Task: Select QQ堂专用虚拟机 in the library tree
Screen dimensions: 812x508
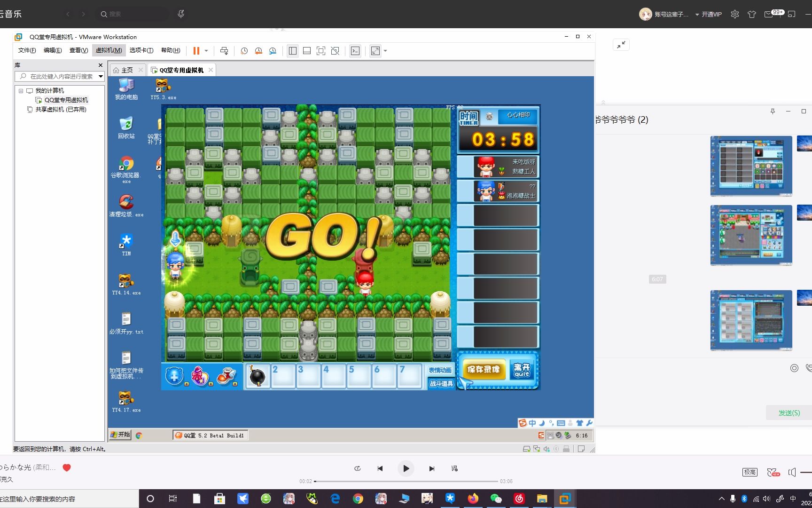Action: pyautogui.click(x=66, y=100)
